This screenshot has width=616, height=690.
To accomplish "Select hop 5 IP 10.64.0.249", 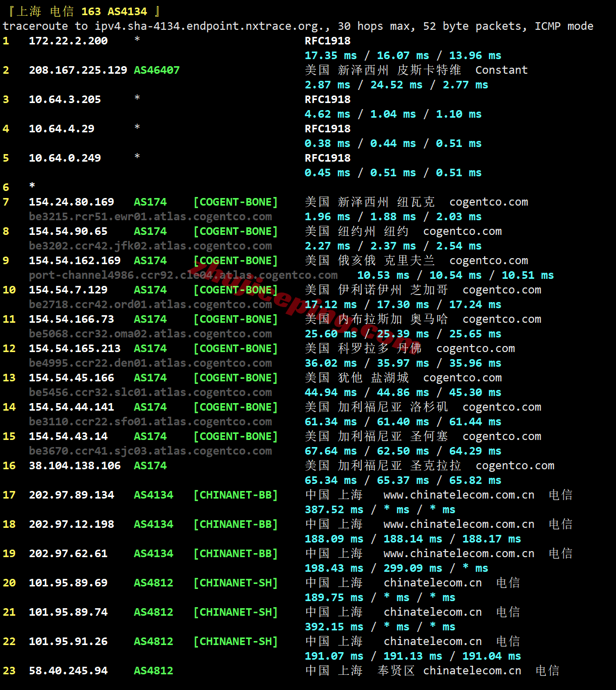I will (x=65, y=158).
